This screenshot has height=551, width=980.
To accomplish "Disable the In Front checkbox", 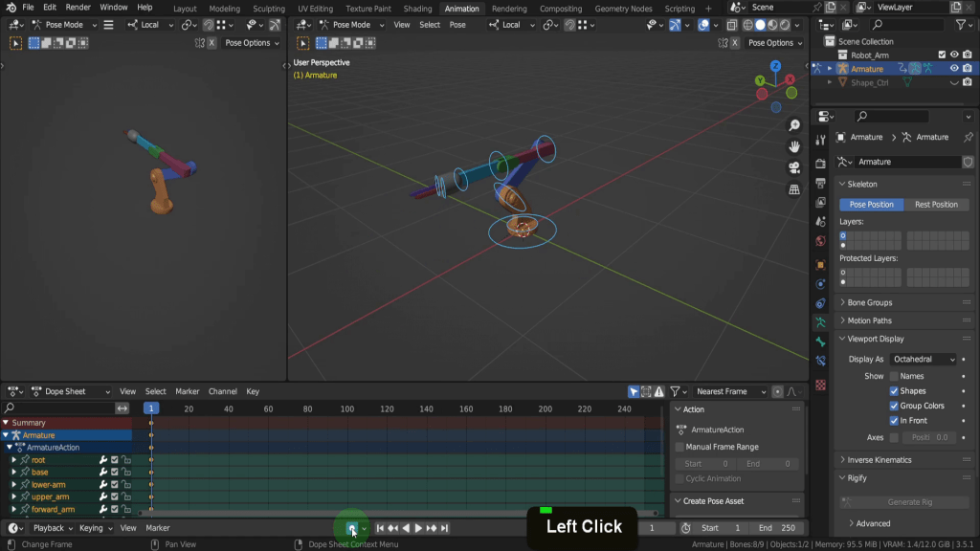I will [x=895, y=421].
